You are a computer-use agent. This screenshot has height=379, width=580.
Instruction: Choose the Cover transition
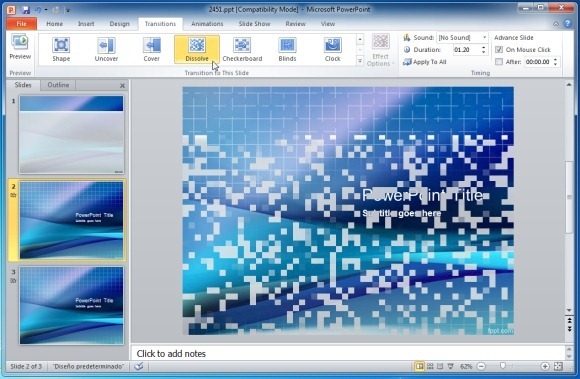(152, 49)
